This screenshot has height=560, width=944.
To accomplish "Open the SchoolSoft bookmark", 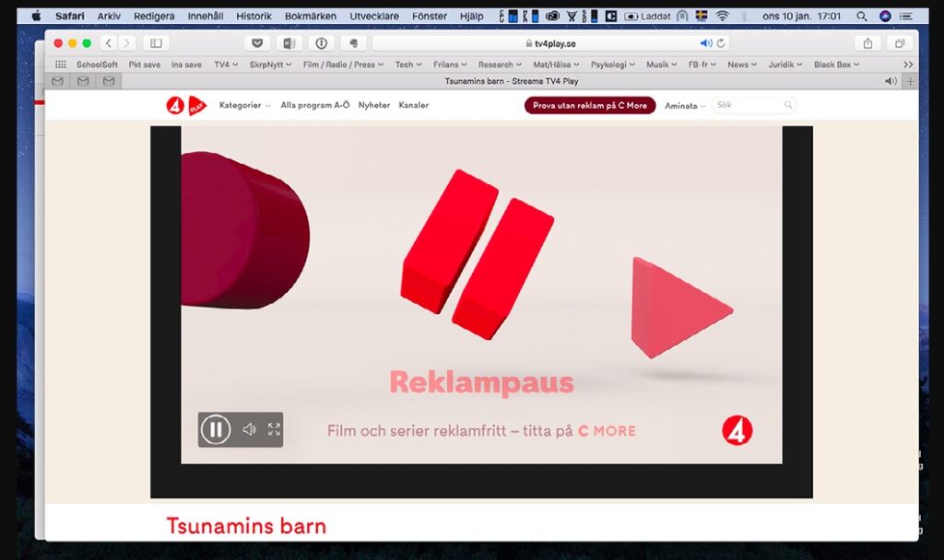I will point(97,64).
